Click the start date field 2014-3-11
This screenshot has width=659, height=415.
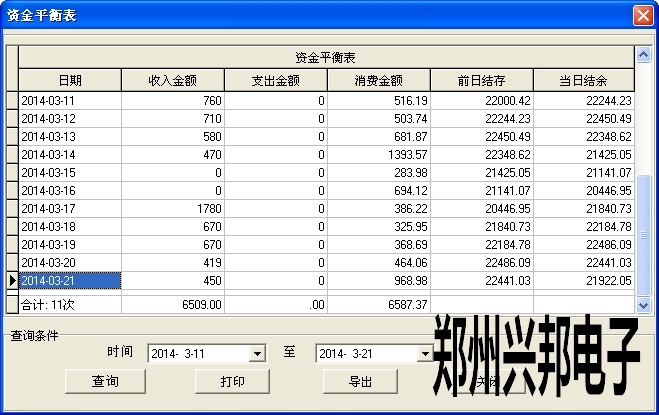coord(198,353)
